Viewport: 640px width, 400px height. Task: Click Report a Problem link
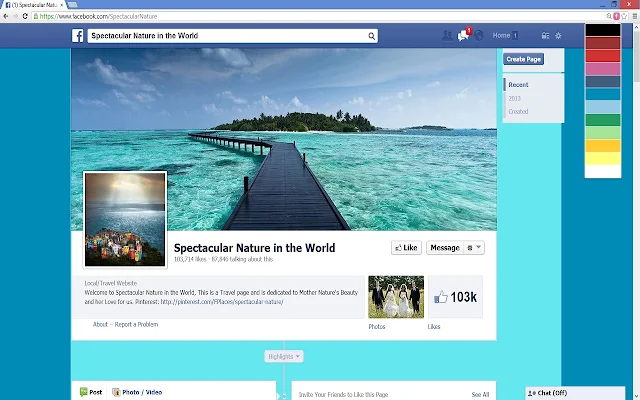(136, 324)
